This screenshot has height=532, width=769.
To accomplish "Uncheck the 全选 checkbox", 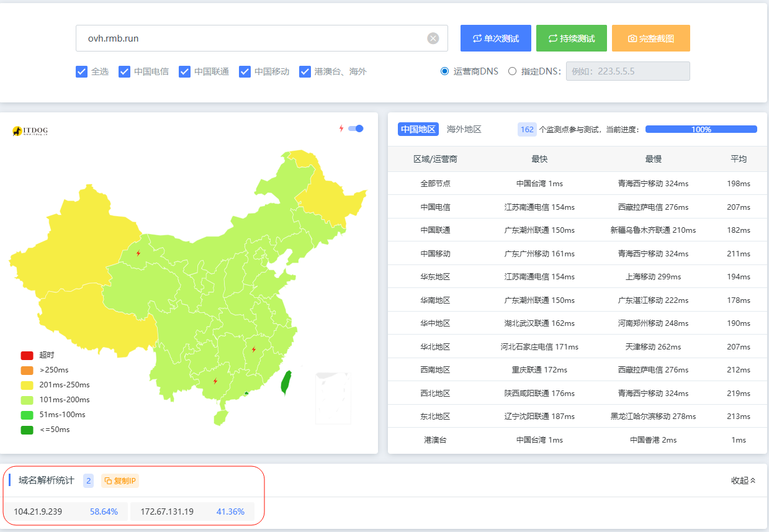I will [81, 71].
